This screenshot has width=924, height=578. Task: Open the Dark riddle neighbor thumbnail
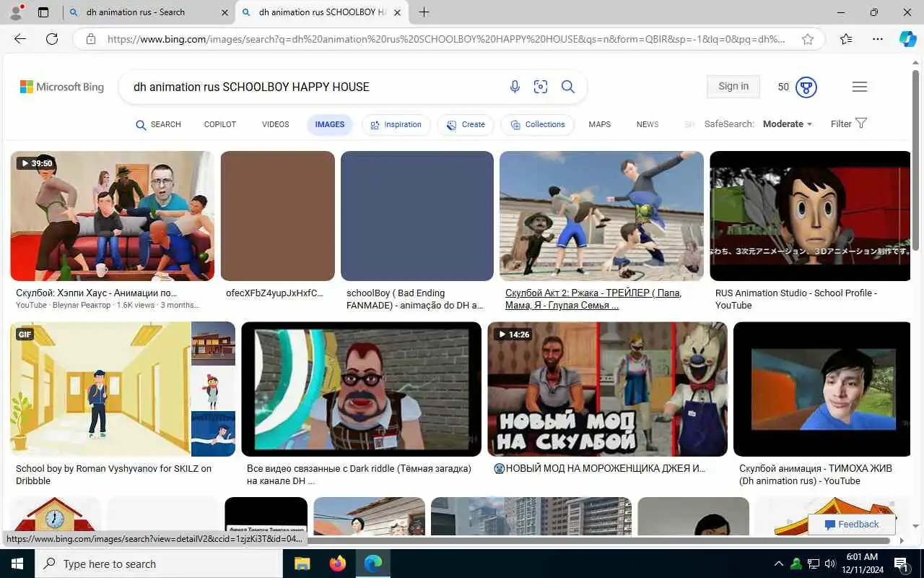coord(361,389)
